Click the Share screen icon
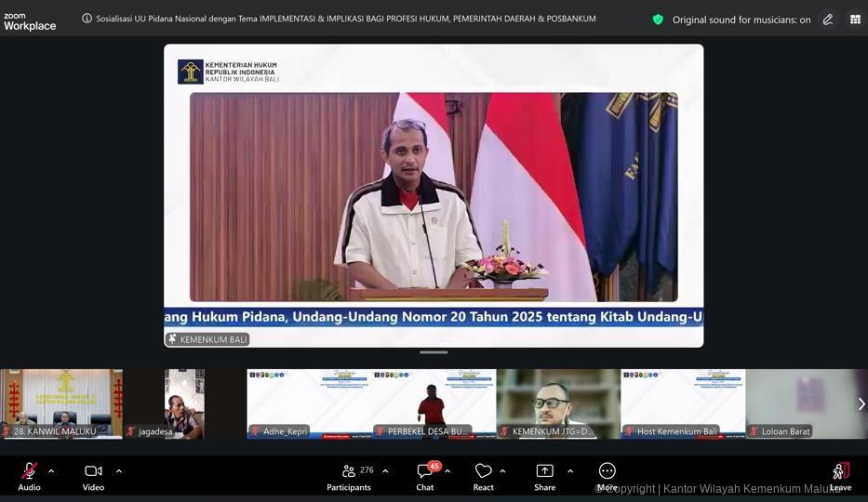Viewport: 868px width, 502px height. pyautogui.click(x=544, y=471)
